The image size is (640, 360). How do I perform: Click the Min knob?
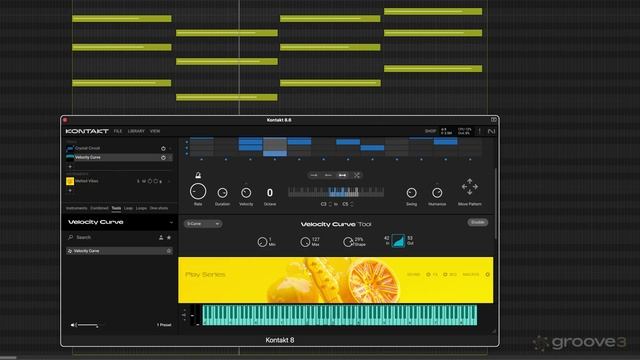pyautogui.click(x=262, y=242)
